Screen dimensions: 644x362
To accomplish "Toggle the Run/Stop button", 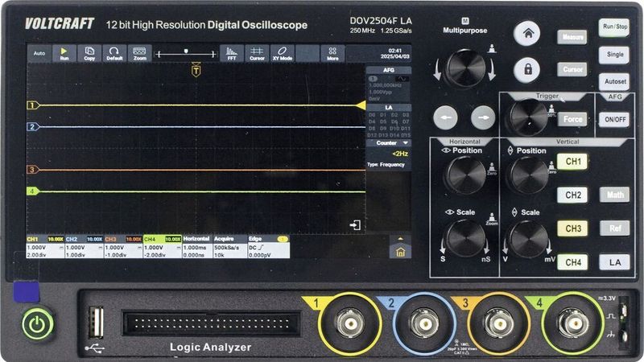I will 614,27.
